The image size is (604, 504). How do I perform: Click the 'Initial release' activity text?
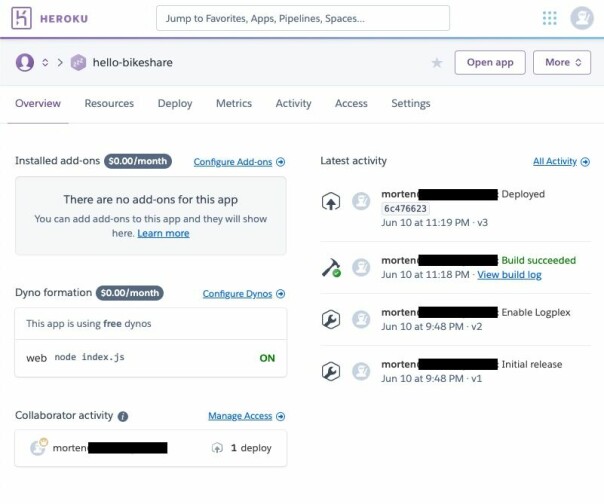pyautogui.click(x=532, y=365)
